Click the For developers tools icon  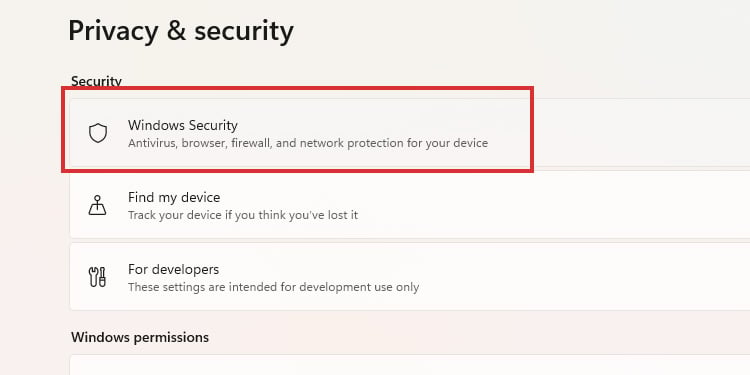[98, 277]
